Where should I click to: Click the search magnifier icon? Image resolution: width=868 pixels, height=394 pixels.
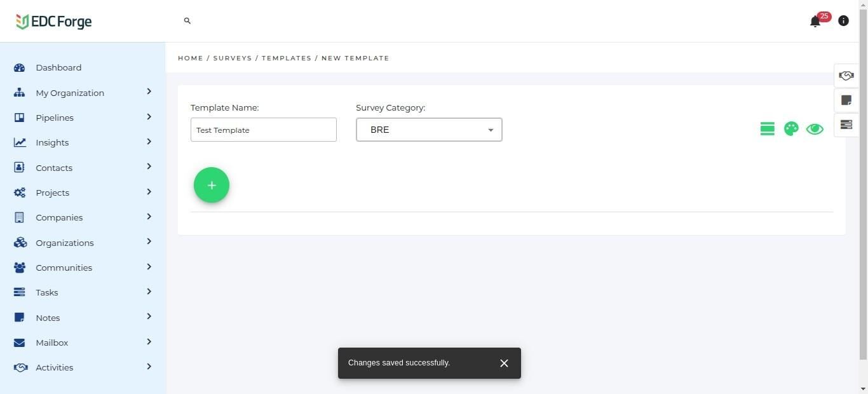(x=187, y=21)
